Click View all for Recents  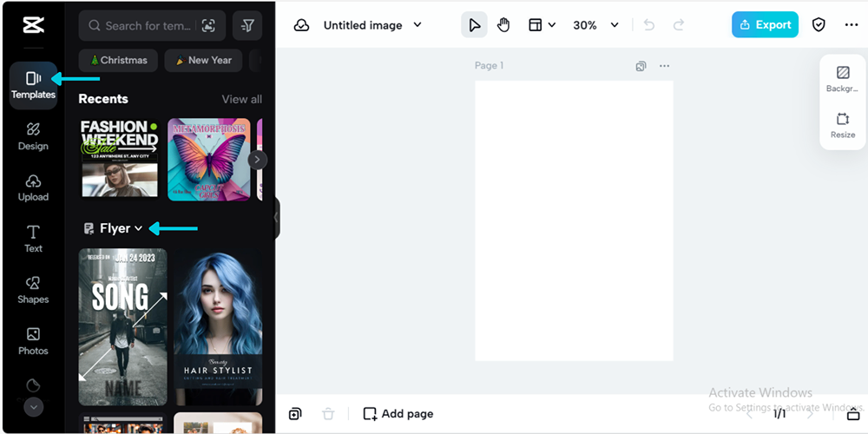241,99
